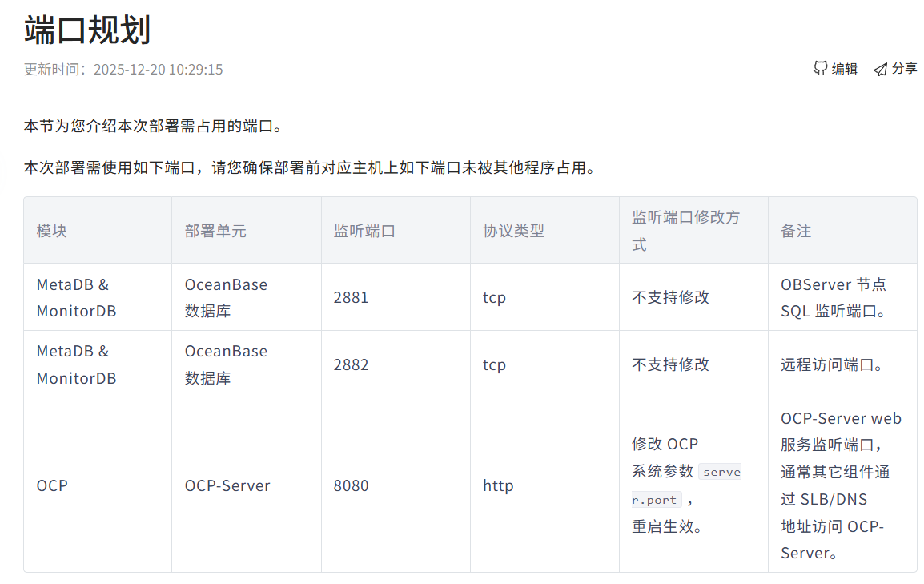
Task: Select the 部署单元 column header
Action: coord(215,231)
